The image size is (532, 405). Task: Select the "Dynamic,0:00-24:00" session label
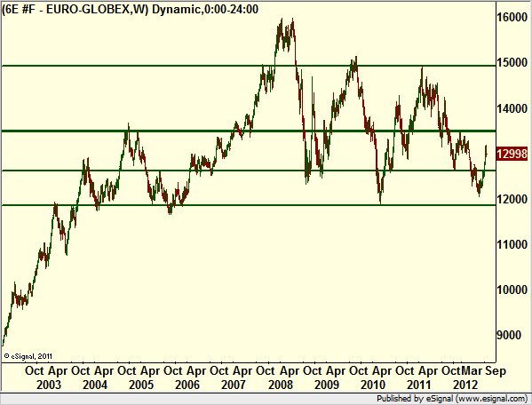click(205, 9)
